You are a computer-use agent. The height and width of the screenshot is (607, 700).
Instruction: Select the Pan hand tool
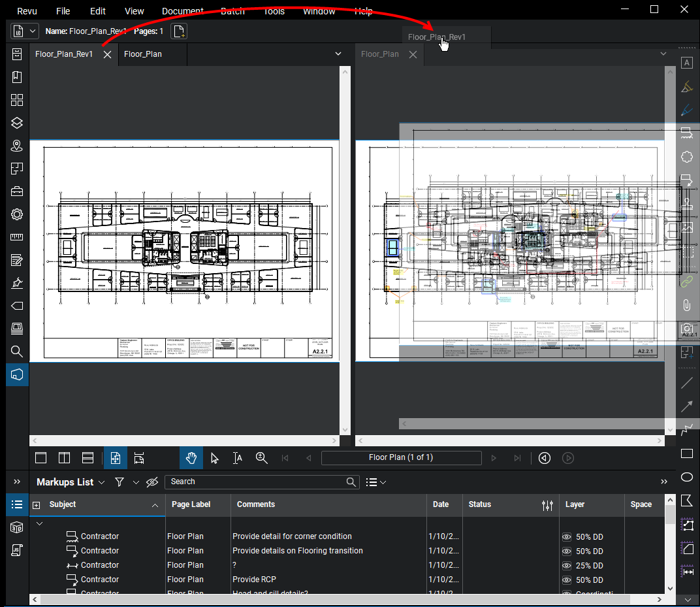coord(191,458)
